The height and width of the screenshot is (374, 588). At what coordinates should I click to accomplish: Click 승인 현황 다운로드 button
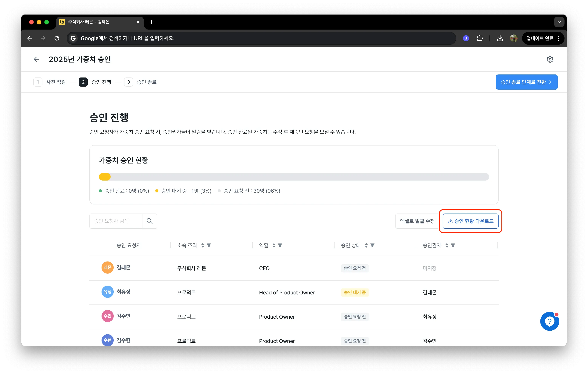coord(470,221)
